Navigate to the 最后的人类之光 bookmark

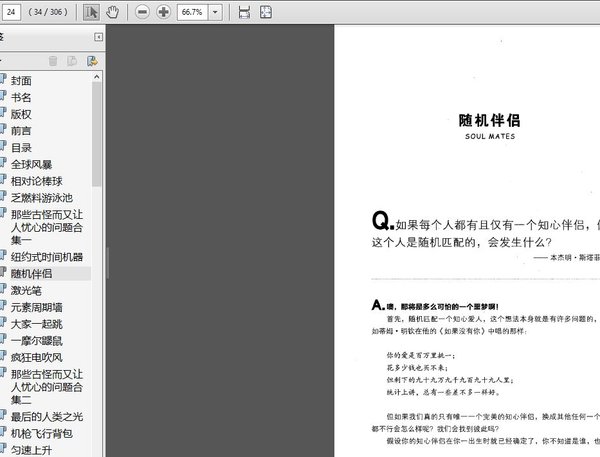pos(47,416)
